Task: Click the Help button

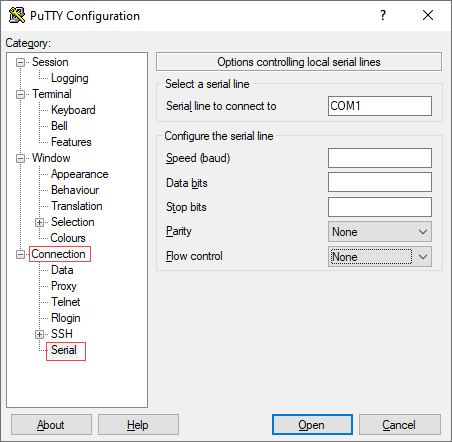Action: pos(138,425)
